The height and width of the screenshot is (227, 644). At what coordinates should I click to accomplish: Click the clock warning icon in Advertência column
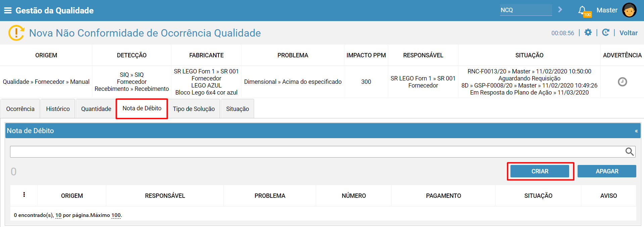coord(623,82)
